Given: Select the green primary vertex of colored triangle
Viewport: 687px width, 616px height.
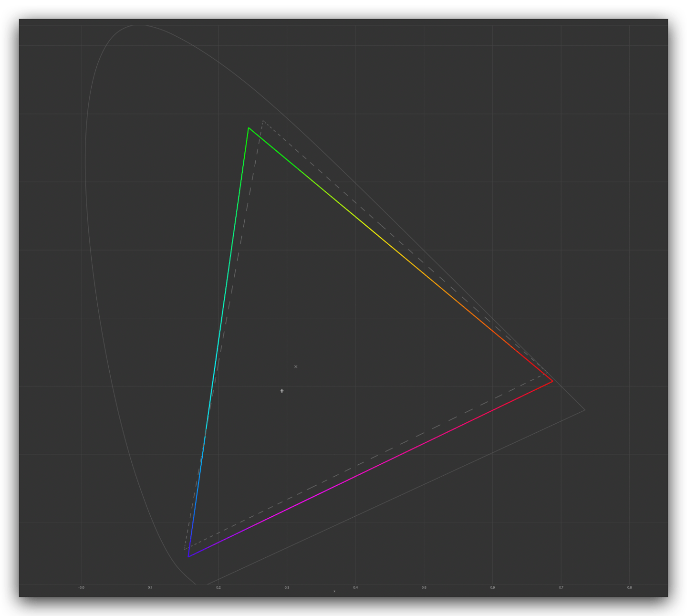Looking at the screenshot, I should click(x=249, y=128).
